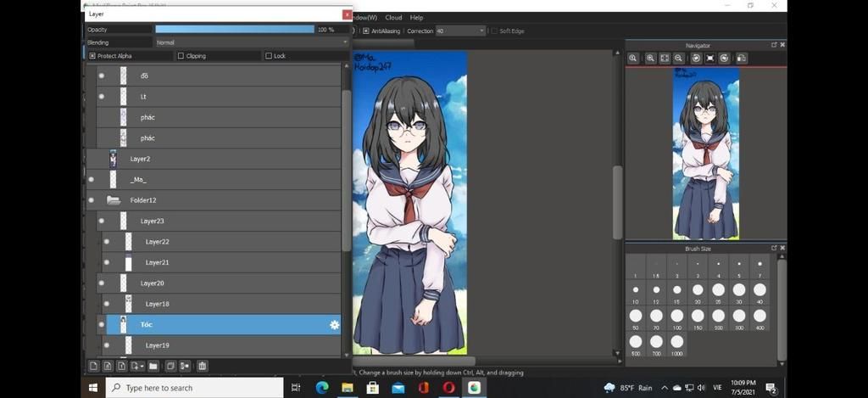Undock the Brush Size panel
The image size is (868, 398).
tap(774, 249)
